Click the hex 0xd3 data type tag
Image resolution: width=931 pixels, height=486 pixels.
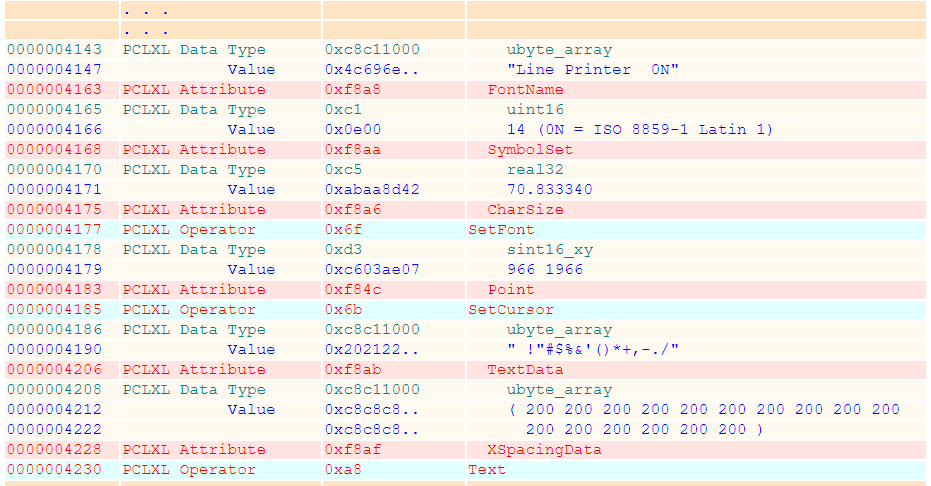(x=343, y=249)
